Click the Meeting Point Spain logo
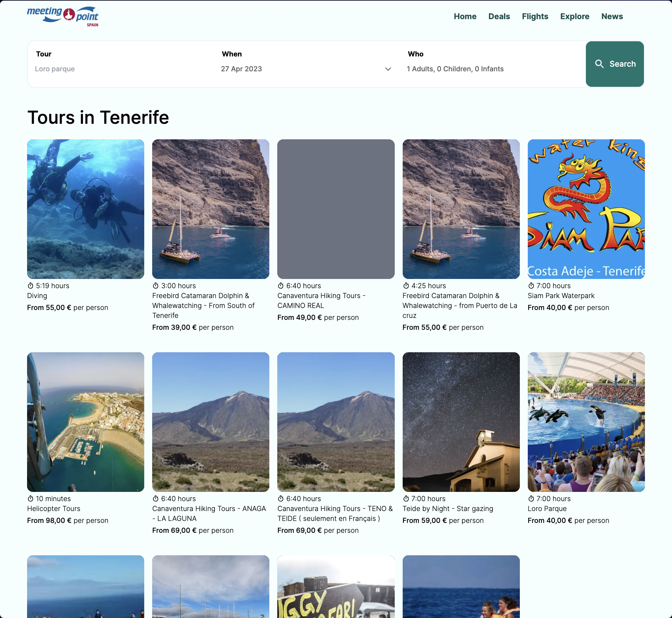Screen dimensions: 672x618 [62, 17]
